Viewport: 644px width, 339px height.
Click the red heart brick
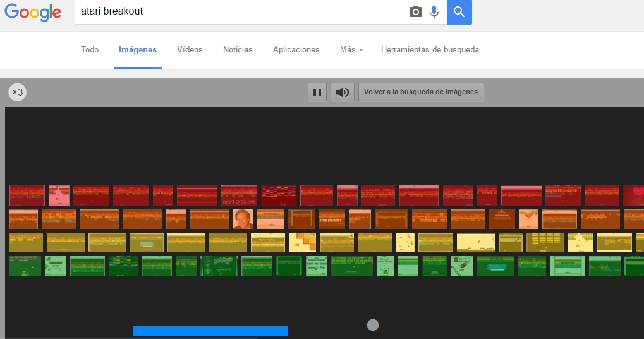click(633, 195)
